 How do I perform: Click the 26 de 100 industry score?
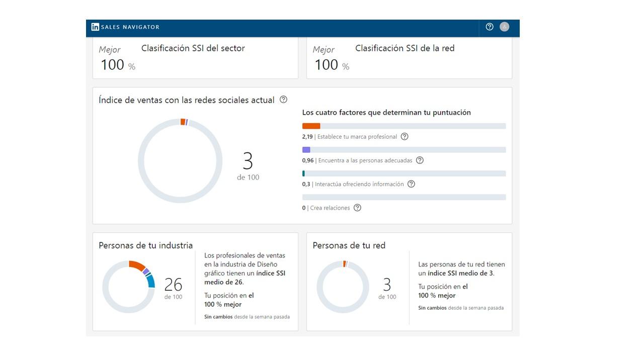(x=174, y=289)
